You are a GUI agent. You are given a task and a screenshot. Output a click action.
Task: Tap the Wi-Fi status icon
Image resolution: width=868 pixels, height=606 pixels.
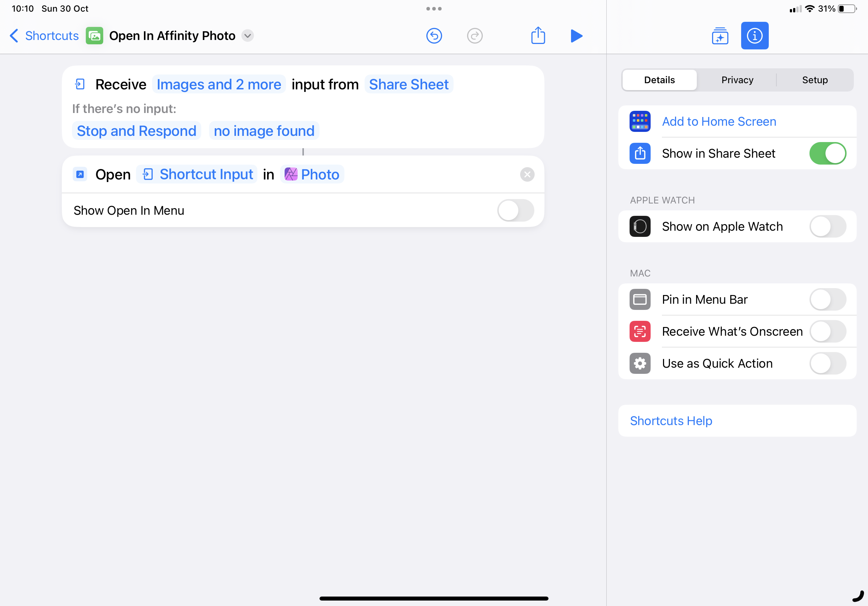[x=809, y=8]
